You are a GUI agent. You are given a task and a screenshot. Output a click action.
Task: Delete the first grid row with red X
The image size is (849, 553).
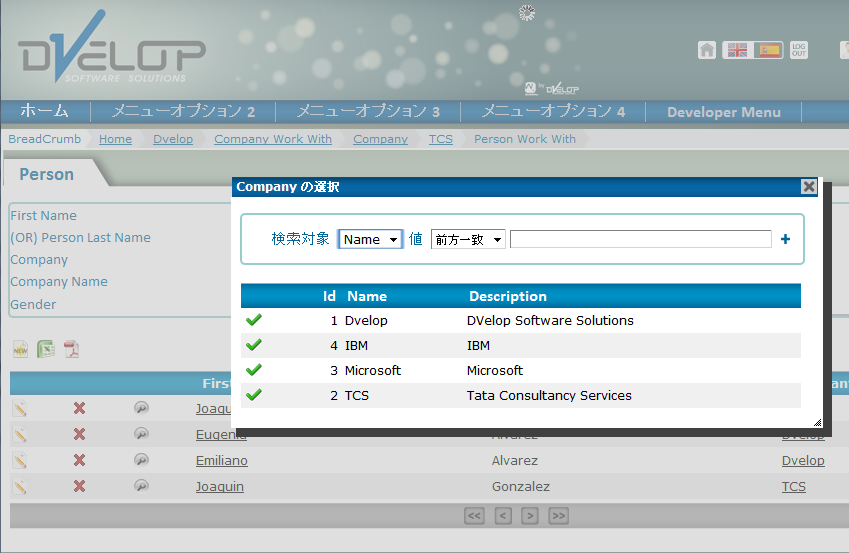80,408
